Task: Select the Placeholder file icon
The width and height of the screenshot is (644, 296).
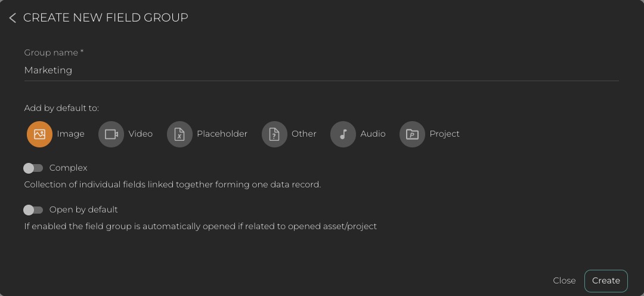Action: coord(179,134)
